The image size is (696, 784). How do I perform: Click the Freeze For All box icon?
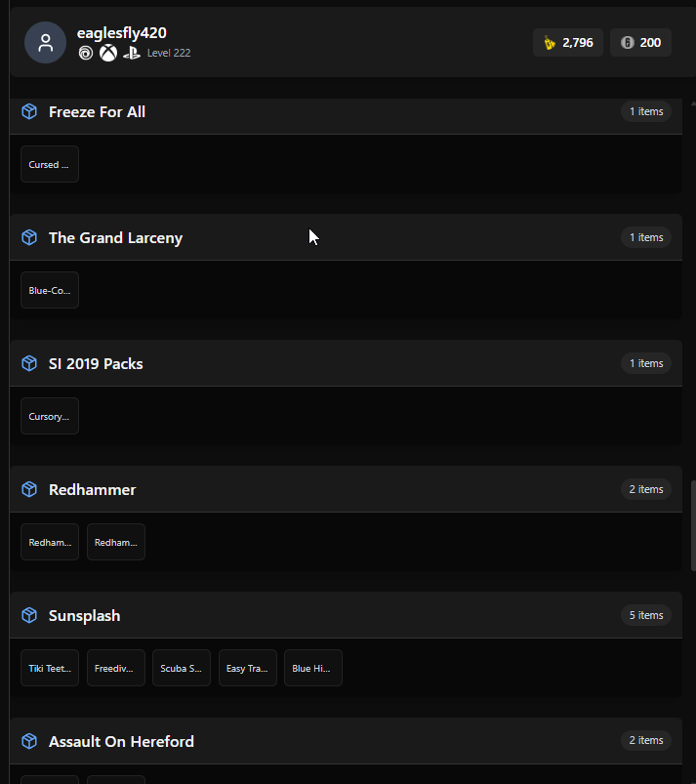29,111
